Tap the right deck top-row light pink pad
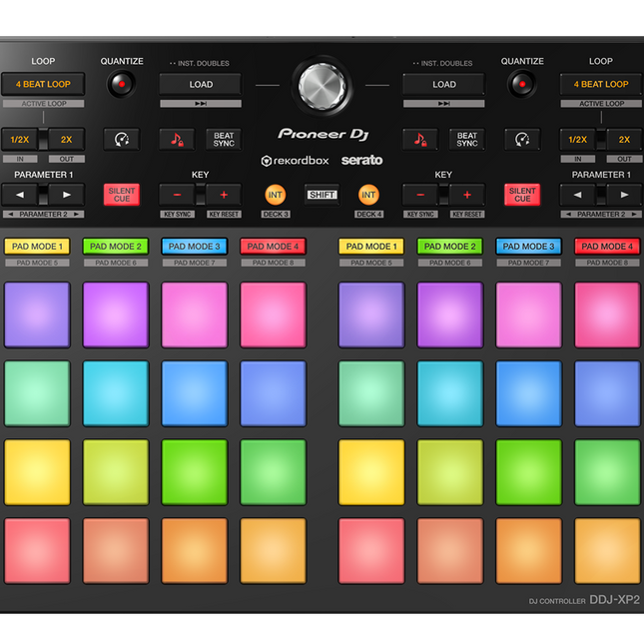644x644 pixels. point(528,316)
